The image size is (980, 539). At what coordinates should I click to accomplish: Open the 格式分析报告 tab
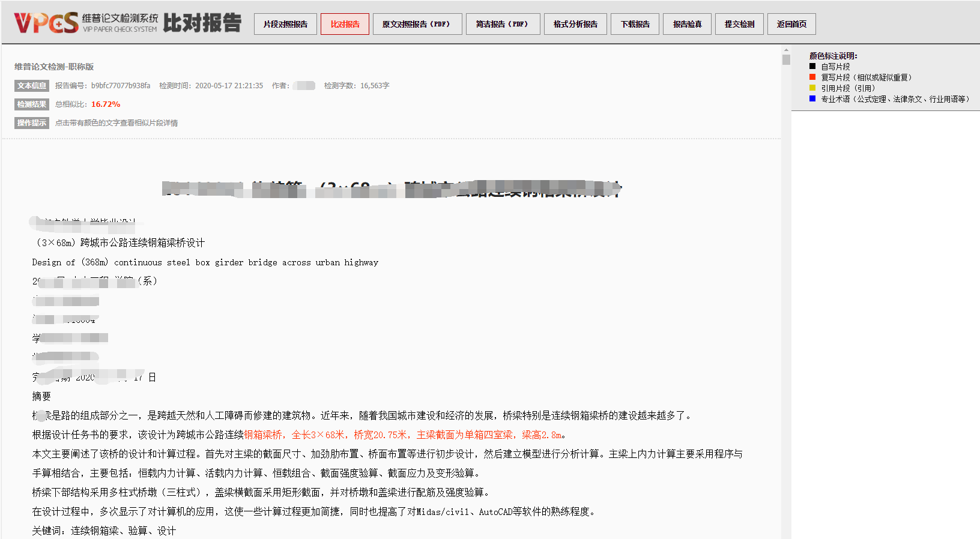[575, 24]
